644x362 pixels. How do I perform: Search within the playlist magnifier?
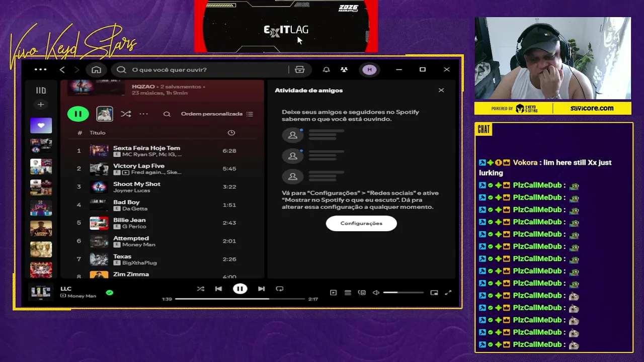click(167, 114)
